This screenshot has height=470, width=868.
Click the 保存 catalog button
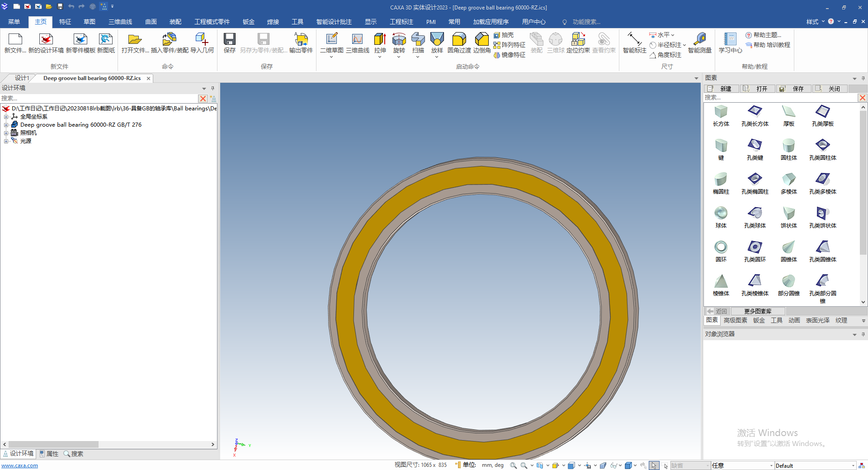[794, 89]
